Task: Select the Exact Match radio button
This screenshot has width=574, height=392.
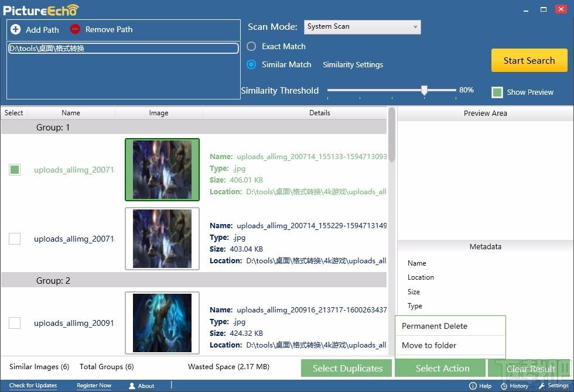Action: click(x=251, y=46)
